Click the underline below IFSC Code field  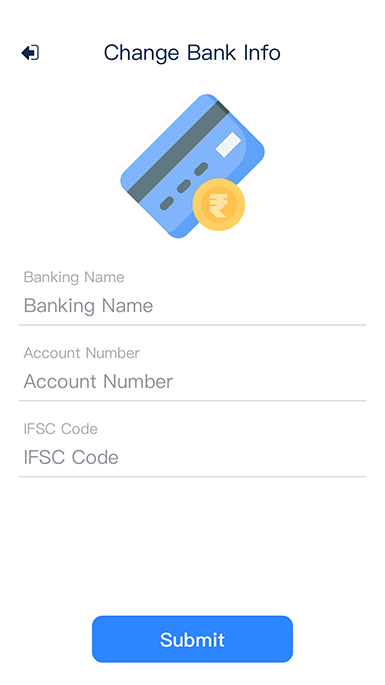192,476
